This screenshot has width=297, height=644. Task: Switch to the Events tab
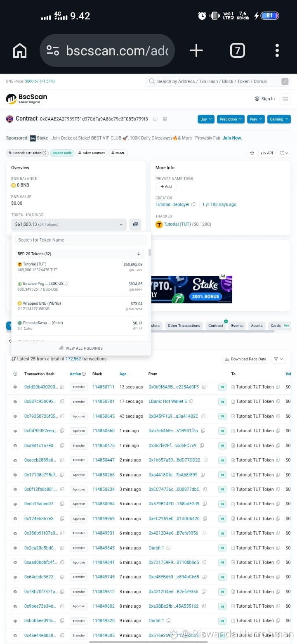[x=237, y=326]
